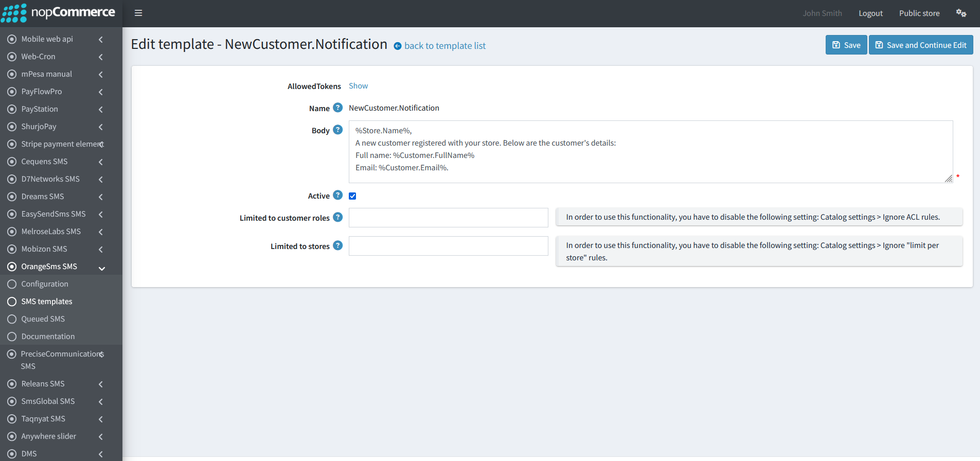Click the Configuration circle icon
980x461 pixels.
point(12,284)
